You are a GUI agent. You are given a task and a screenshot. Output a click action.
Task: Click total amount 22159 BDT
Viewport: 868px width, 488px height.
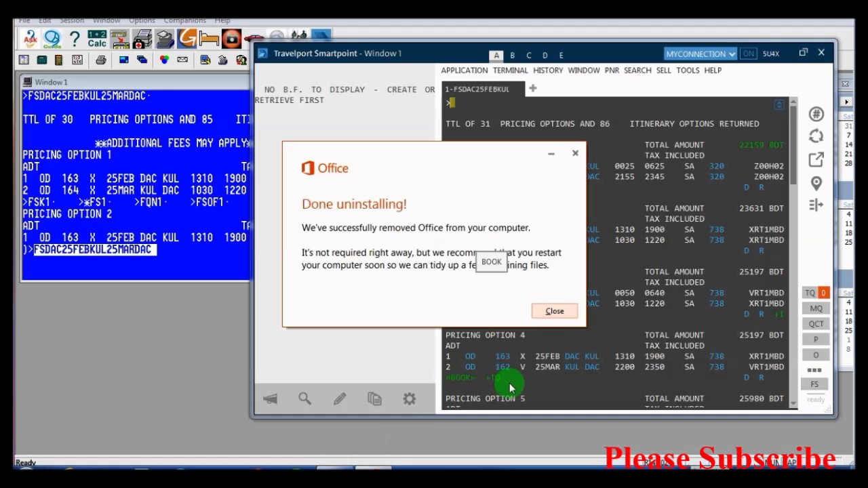[x=762, y=145]
